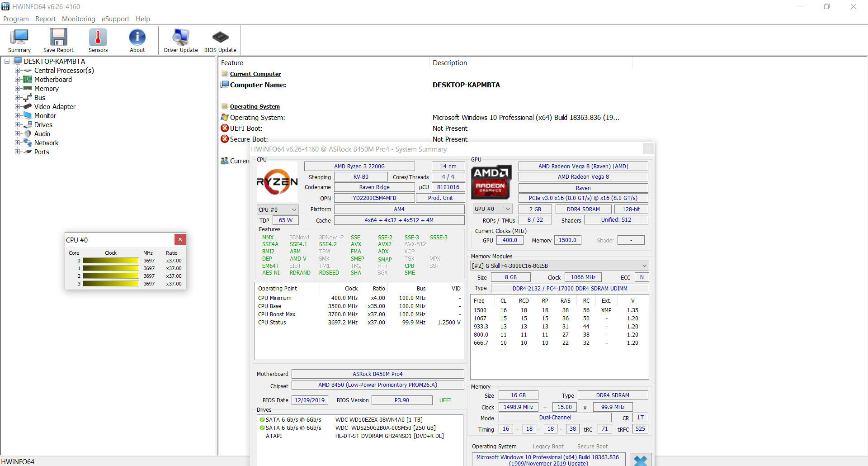Open the eSupport menu

(115, 19)
